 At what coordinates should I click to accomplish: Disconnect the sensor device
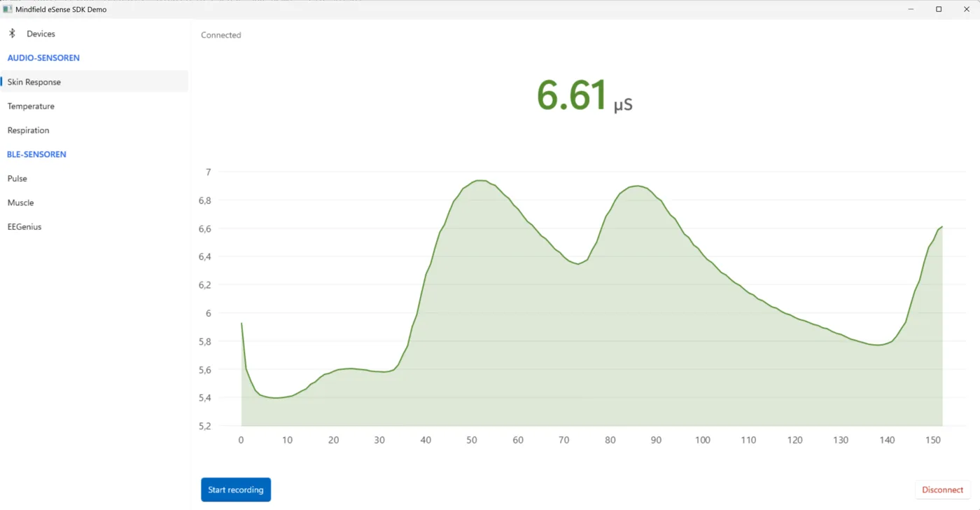pyautogui.click(x=942, y=490)
